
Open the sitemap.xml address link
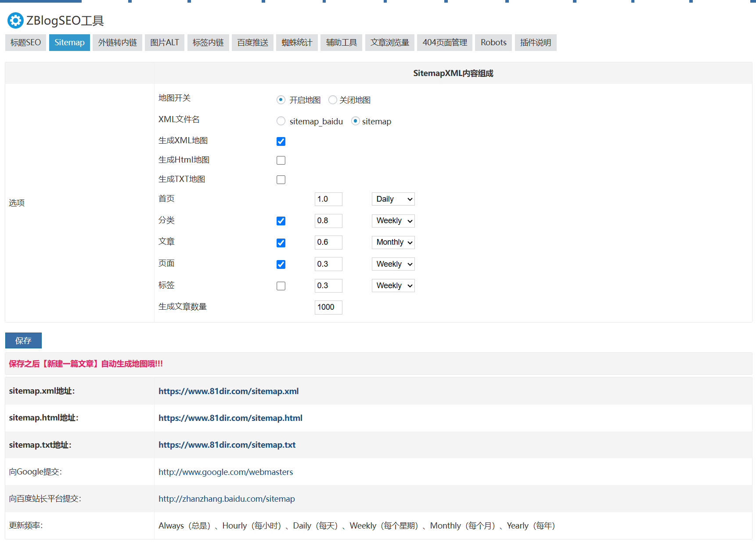click(228, 391)
